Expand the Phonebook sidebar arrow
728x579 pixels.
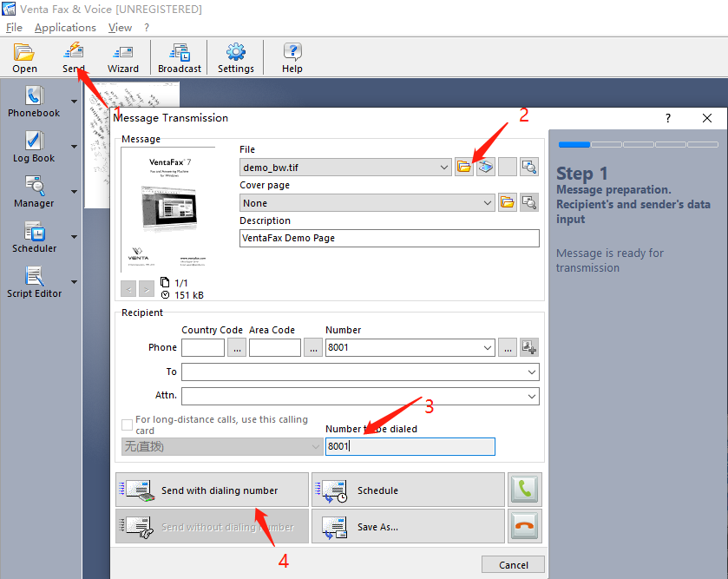click(x=75, y=102)
